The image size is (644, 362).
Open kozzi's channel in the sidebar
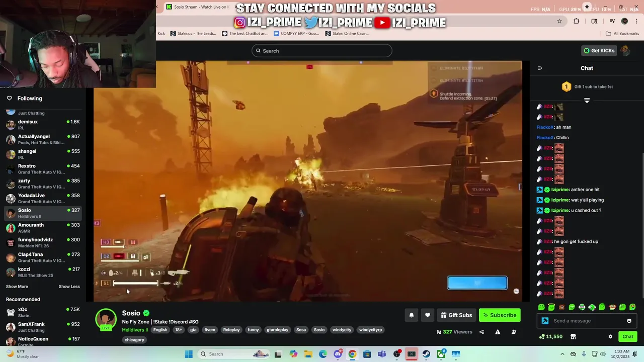[x=42, y=272]
